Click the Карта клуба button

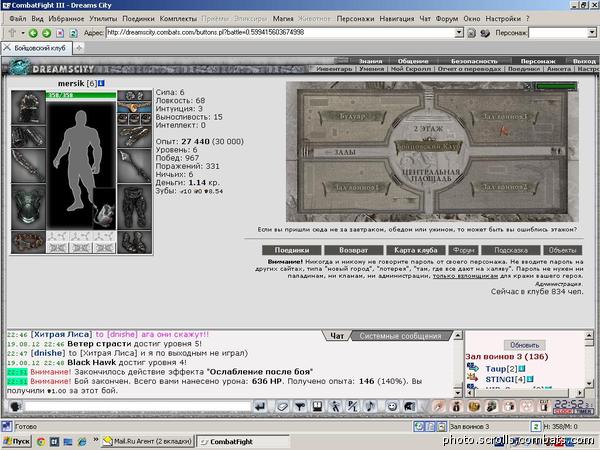(x=416, y=250)
